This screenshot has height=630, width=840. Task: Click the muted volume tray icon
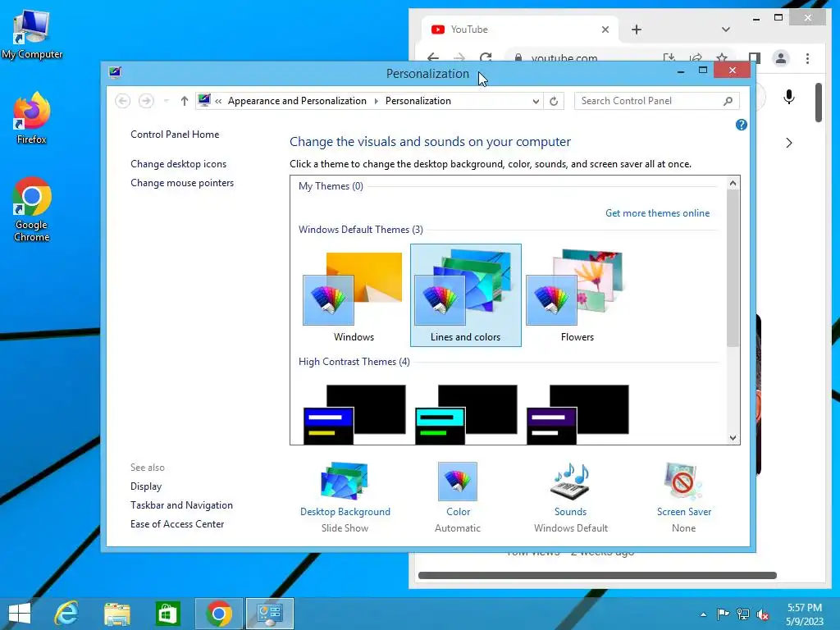click(x=762, y=614)
